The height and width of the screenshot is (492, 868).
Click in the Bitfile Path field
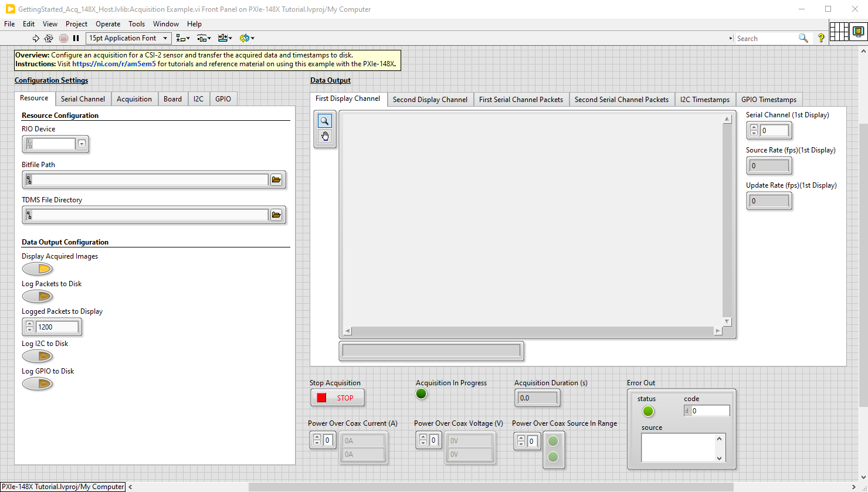click(x=151, y=179)
